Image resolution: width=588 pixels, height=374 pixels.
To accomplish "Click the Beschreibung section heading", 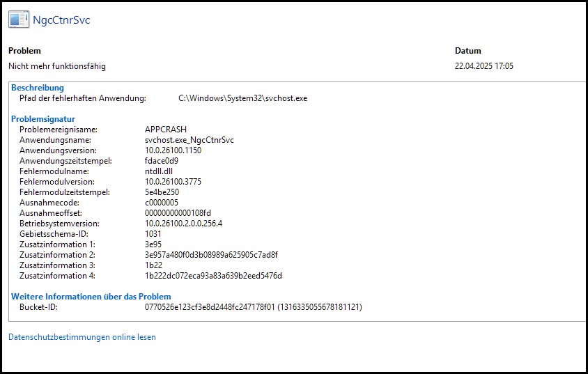I will [38, 88].
